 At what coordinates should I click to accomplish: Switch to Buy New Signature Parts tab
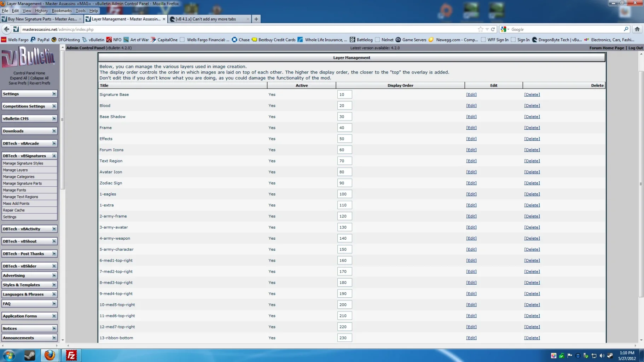coord(42,19)
